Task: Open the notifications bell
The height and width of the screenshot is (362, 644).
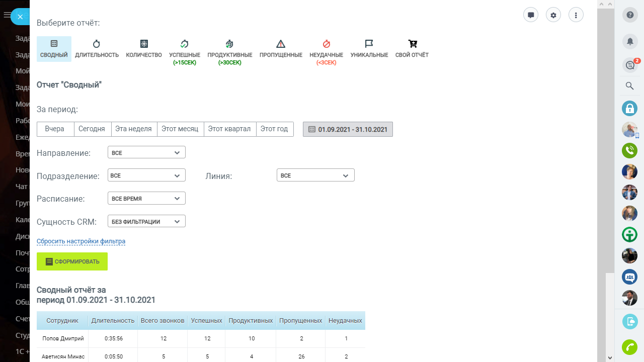Action: click(x=630, y=41)
